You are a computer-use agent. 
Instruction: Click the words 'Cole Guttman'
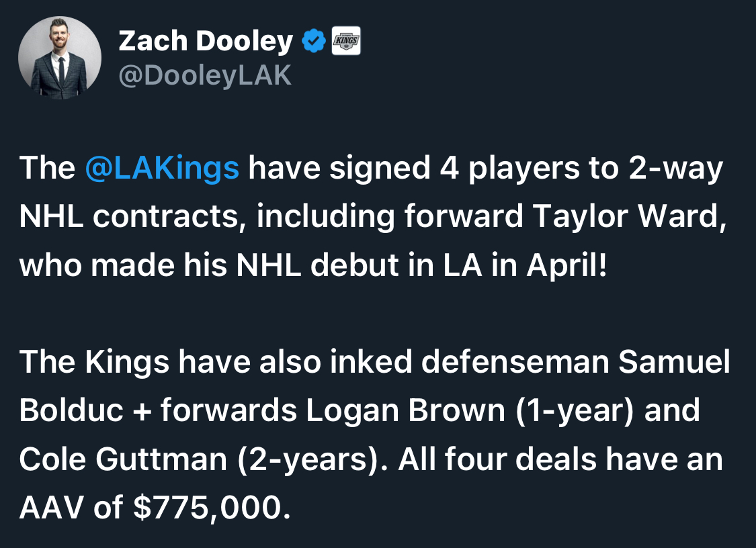coord(123,459)
